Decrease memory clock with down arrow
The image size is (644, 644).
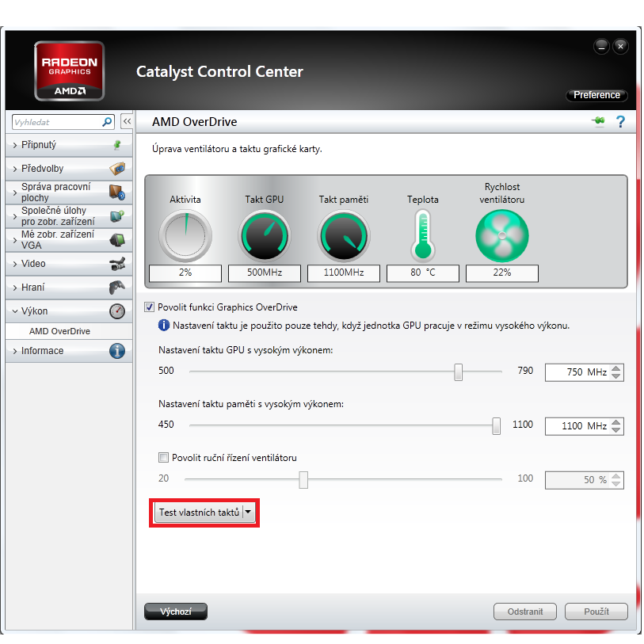tap(615, 429)
